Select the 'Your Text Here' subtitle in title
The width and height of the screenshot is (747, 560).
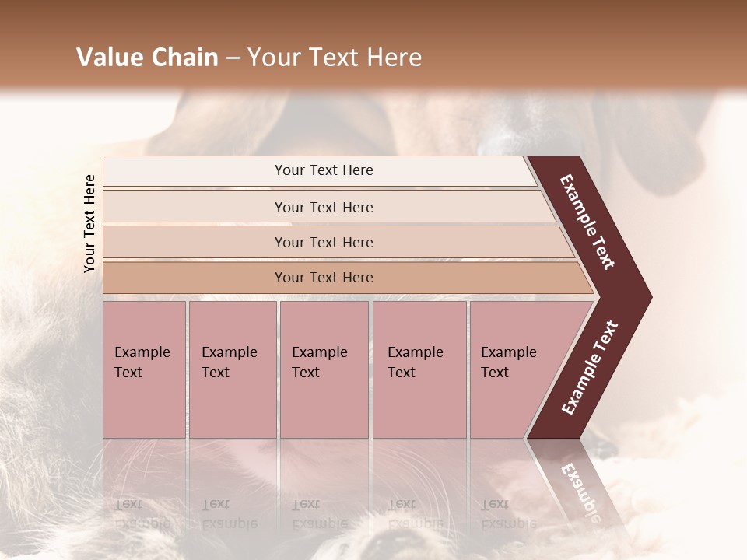335,57
